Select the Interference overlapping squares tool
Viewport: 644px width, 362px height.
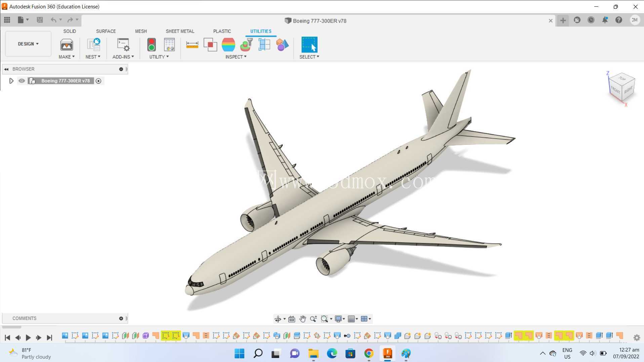(x=210, y=45)
